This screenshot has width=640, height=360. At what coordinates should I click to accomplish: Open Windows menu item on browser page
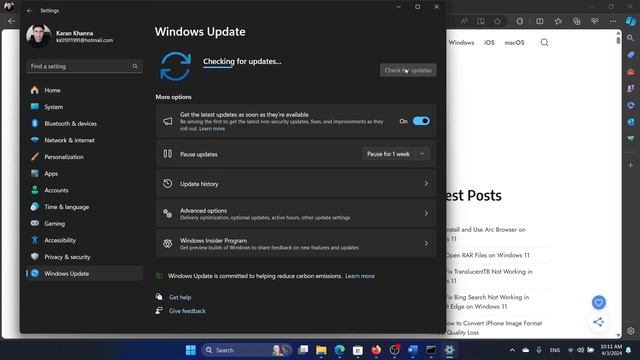461,42
